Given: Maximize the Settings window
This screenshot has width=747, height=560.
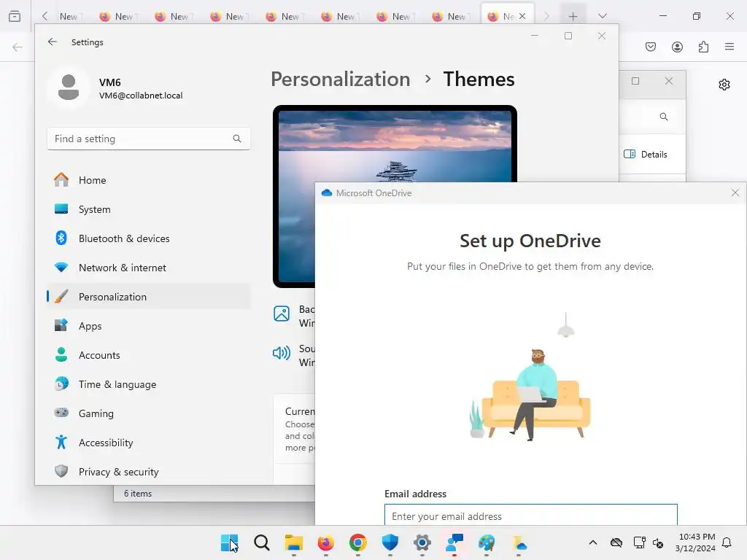Looking at the screenshot, I should 568,36.
